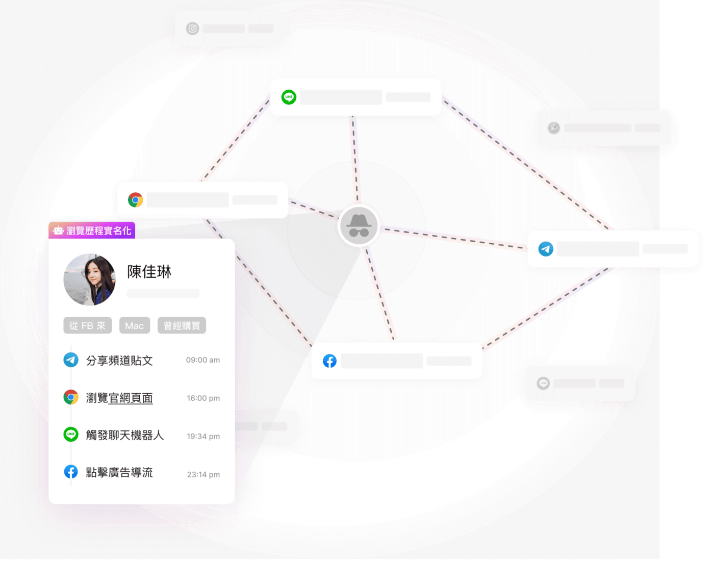The image size is (714, 588).
Task: Click the LINE icon on the top card
Action: 289,97
